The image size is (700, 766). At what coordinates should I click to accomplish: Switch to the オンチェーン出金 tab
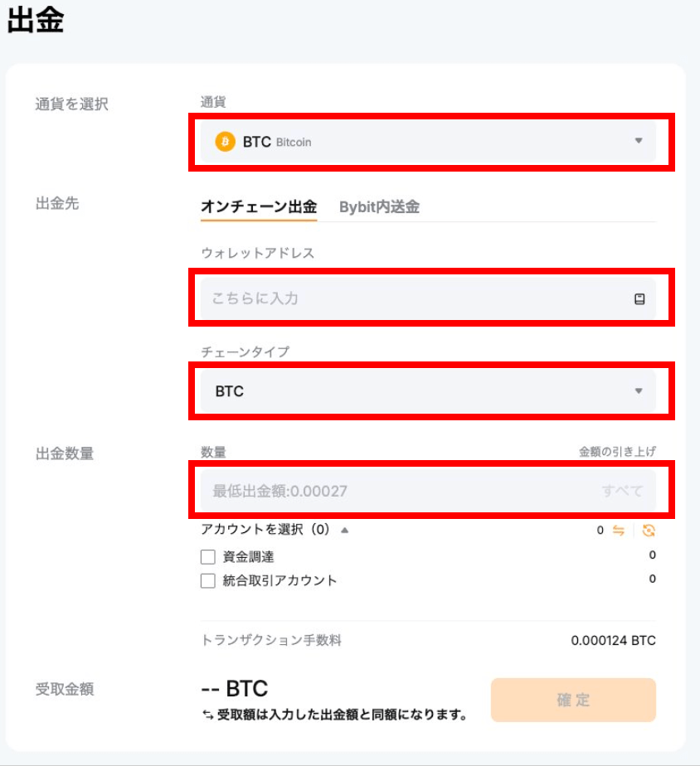pos(259,207)
